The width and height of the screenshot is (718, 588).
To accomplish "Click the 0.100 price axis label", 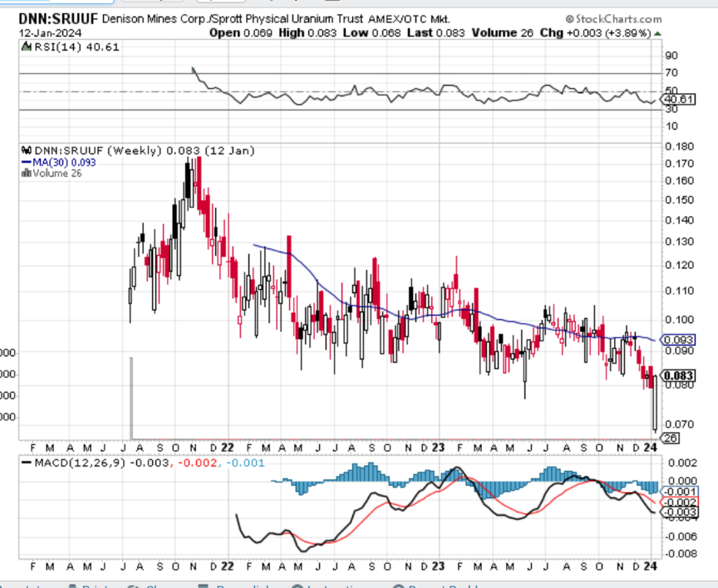I will point(680,320).
